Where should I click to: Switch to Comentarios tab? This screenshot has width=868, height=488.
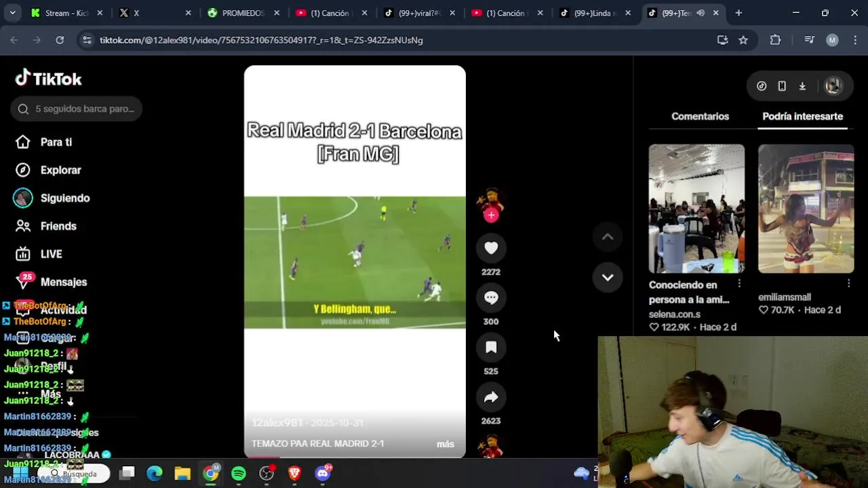pos(700,117)
